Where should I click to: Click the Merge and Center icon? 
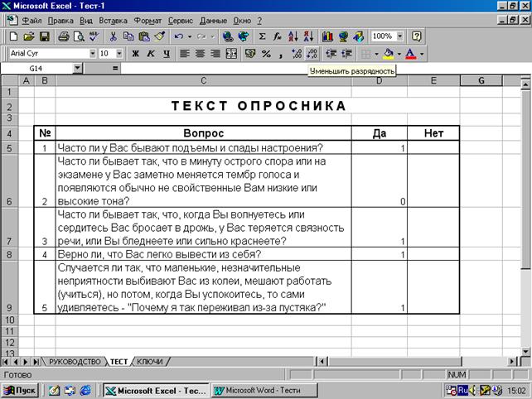pos(231,54)
